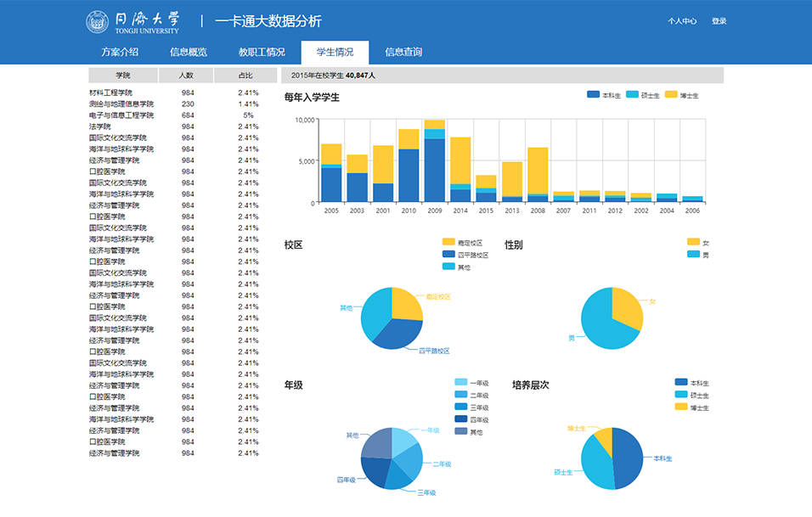Open the 信息概览 tab
Image resolution: width=812 pixels, height=517 pixels.
click(189, 53)
